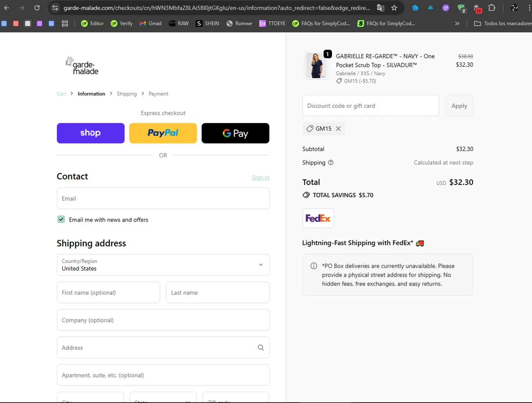The height and width of the screenshot is (403, 532).
Task: Open the Editor bookmark
Action: click(x=92, y=23)
